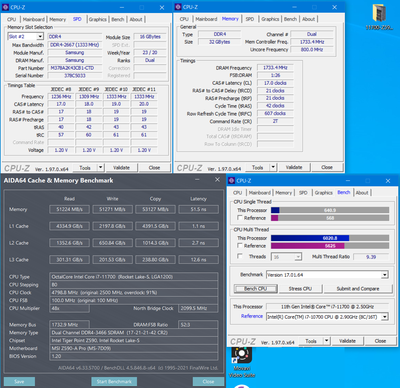The image size is (400, 388).
Task: Switch to Mainboard tab in SPD window
Action: coord(34,19)
